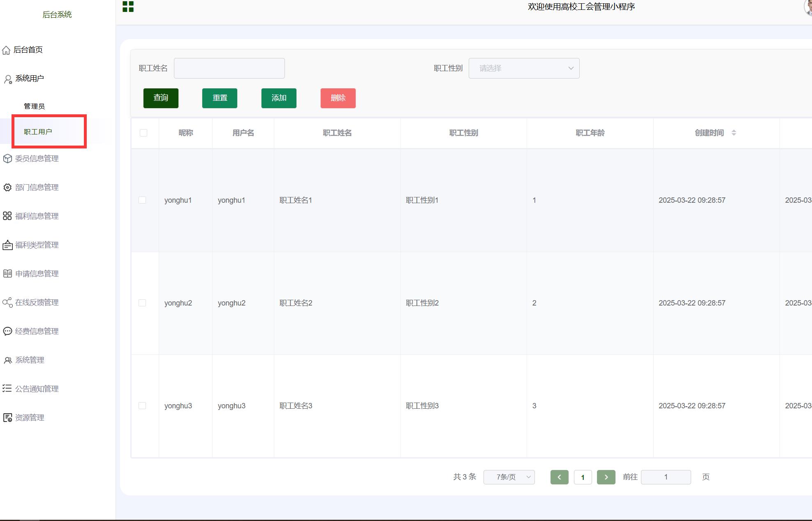Open the 7条/页 page size dropdown
The image size is (812, 521).
click(x=509, y=477)
